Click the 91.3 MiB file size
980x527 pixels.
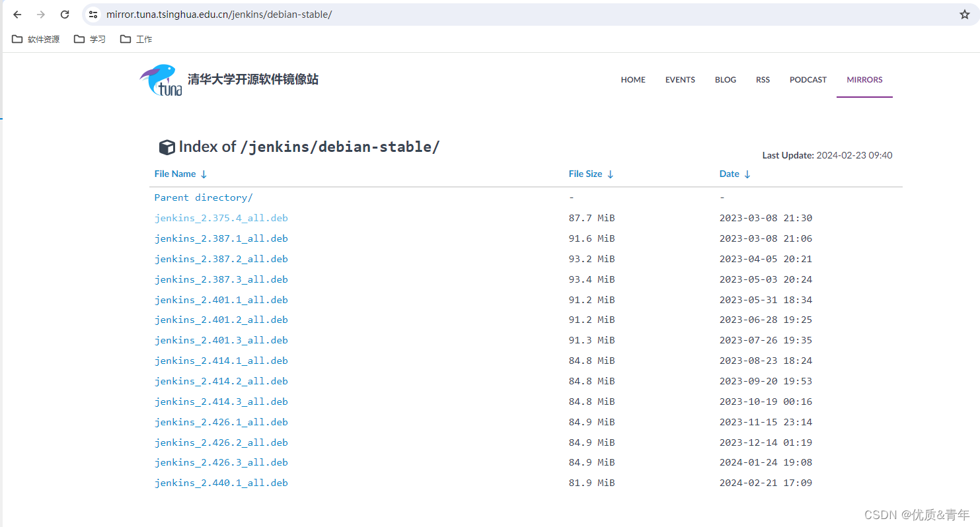[592, 340]
